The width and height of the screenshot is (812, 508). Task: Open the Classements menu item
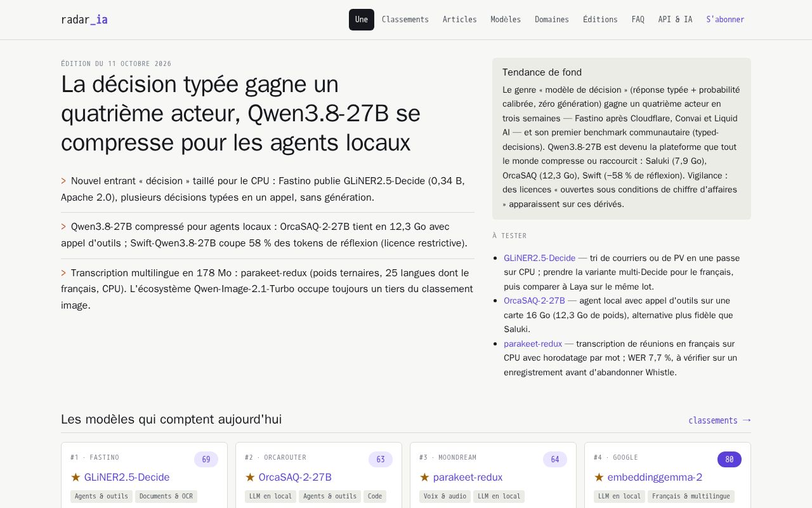click(405, 20)
